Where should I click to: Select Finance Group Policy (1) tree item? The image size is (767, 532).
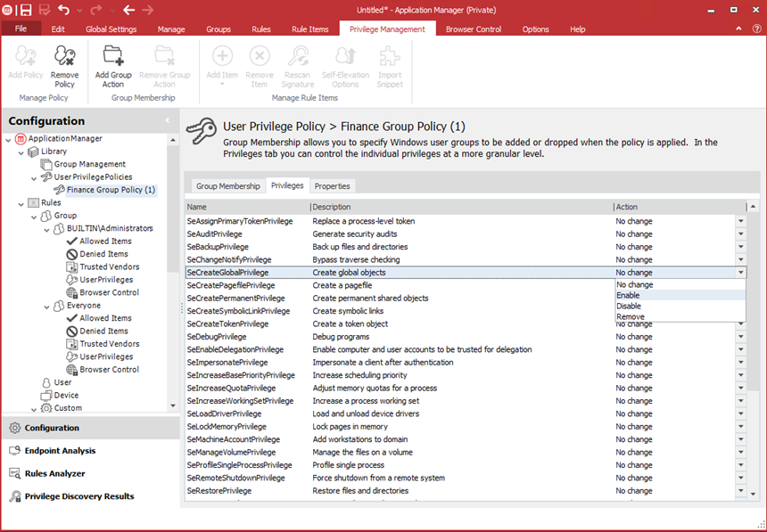[x=111, y=190]
